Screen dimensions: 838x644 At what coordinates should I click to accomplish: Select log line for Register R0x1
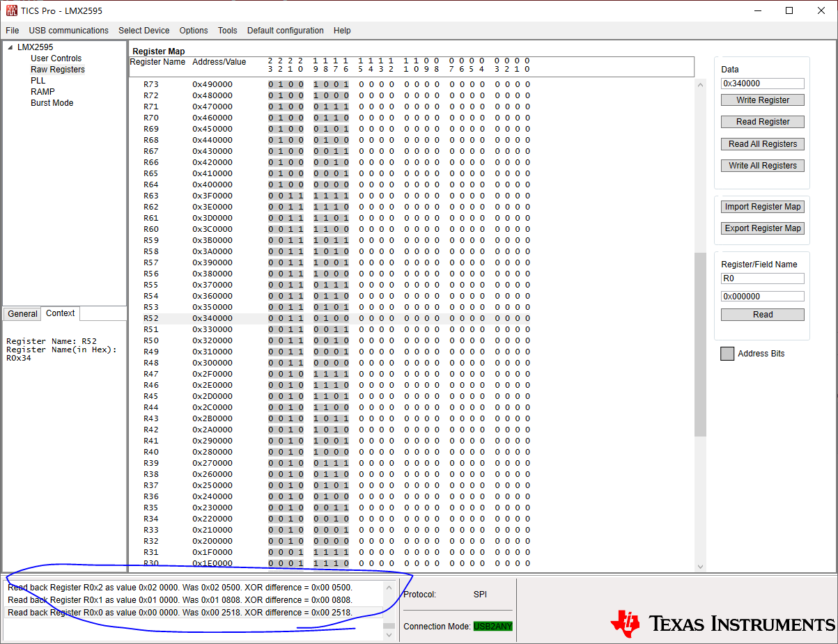(194, 600)
